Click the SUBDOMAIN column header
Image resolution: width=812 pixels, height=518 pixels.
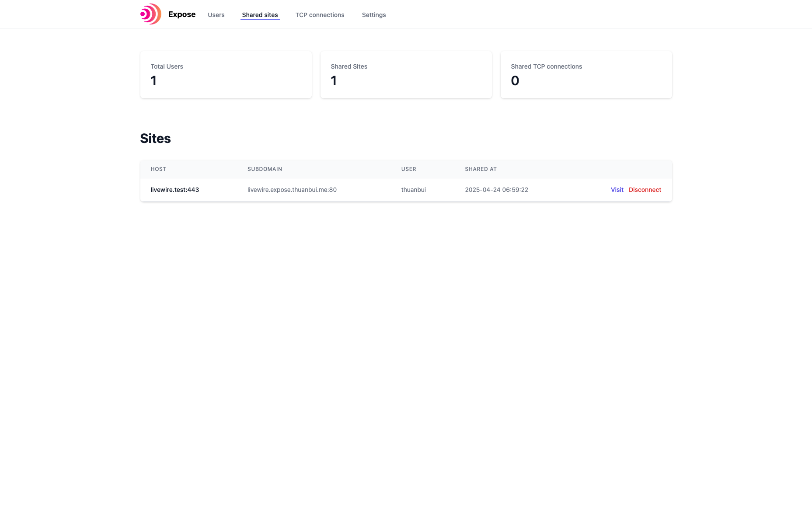pos(265,169)
